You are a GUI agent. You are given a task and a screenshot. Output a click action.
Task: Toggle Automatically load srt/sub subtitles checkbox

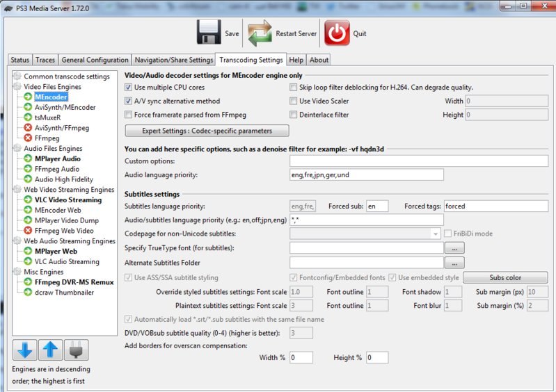click(x=128, y=320)
